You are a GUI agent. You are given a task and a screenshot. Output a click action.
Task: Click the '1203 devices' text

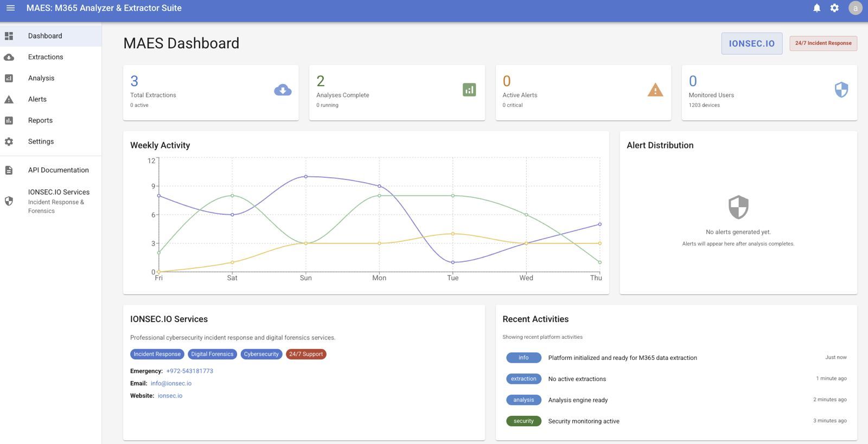[x=704, y=105]
